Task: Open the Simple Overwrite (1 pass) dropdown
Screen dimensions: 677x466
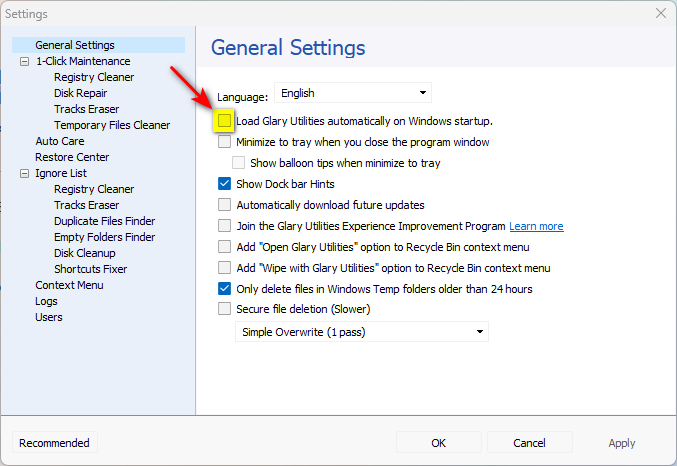Action: point(362,332)
